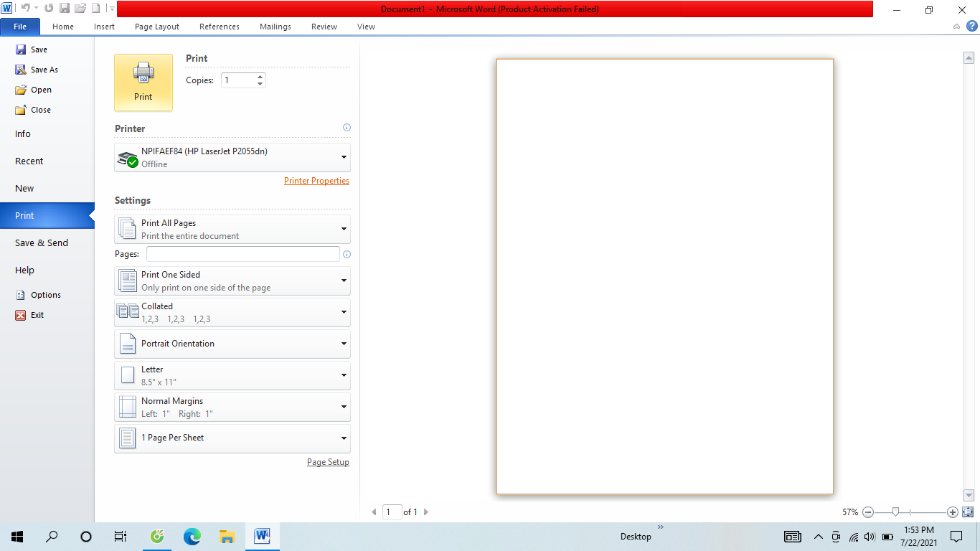Go to next page arrow in preview
This screenshot has width=980, height=551.
pyautogui.click(x=426, y=512)
